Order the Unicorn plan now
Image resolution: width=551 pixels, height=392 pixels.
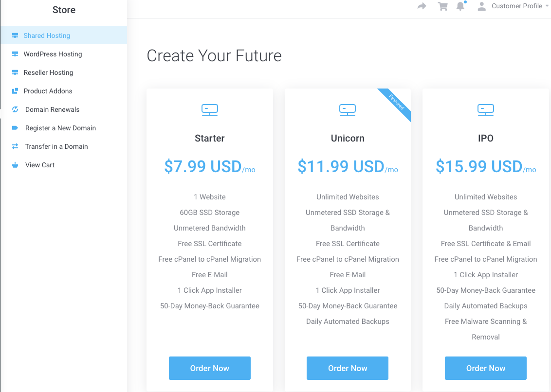pyautogui.click(x=348, y=368)
